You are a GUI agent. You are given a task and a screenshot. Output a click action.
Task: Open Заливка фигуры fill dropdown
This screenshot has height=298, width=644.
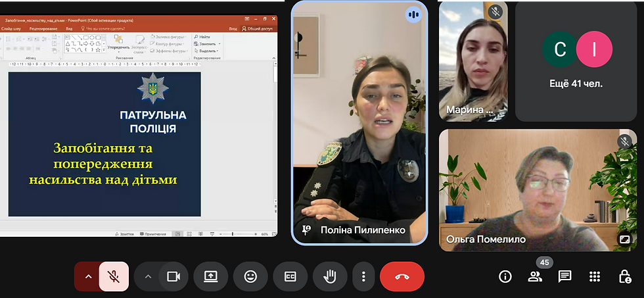coord(168,37)
